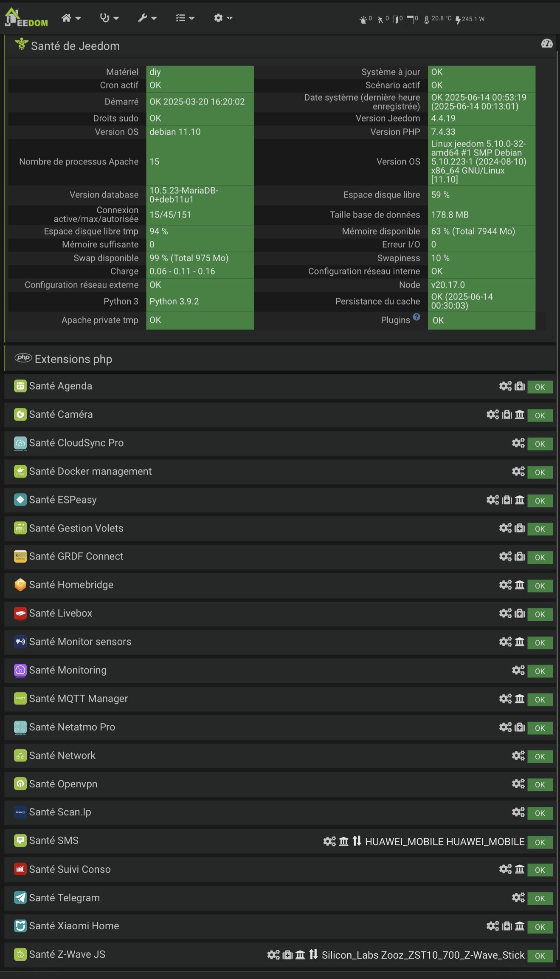
Task: Click the power consumption summary indicator
Action: 470,19
